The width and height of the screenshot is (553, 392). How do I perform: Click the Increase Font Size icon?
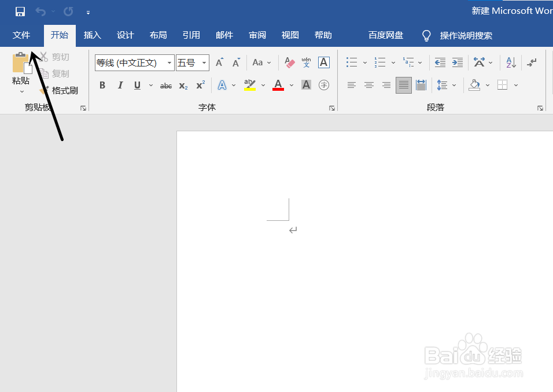219,62
